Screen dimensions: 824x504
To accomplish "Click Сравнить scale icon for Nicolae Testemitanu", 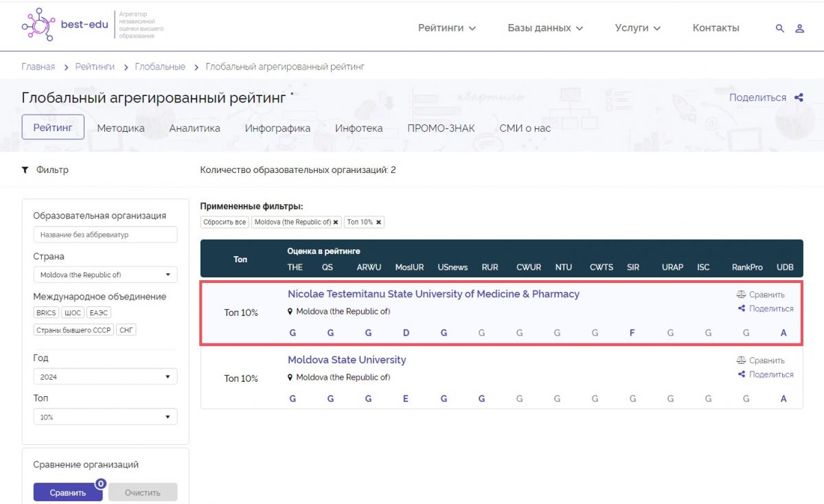I will (x=741, y=295).
